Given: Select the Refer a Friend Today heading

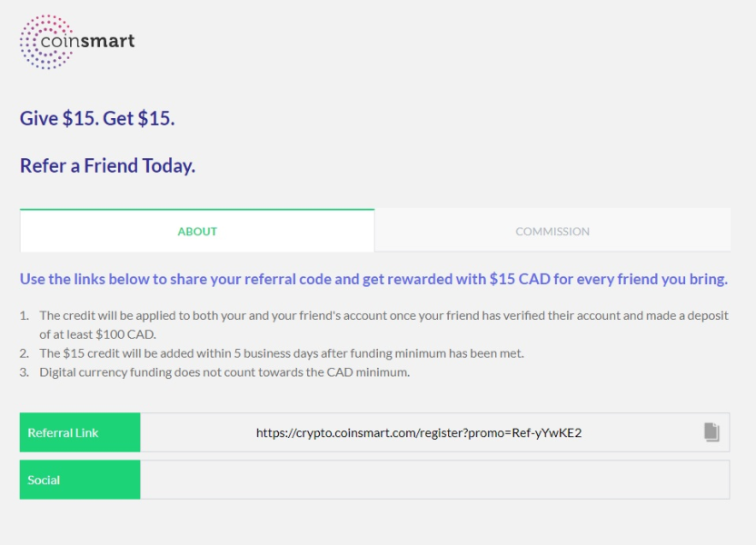Looking at the screenshot, I should [x=108, y=165].
